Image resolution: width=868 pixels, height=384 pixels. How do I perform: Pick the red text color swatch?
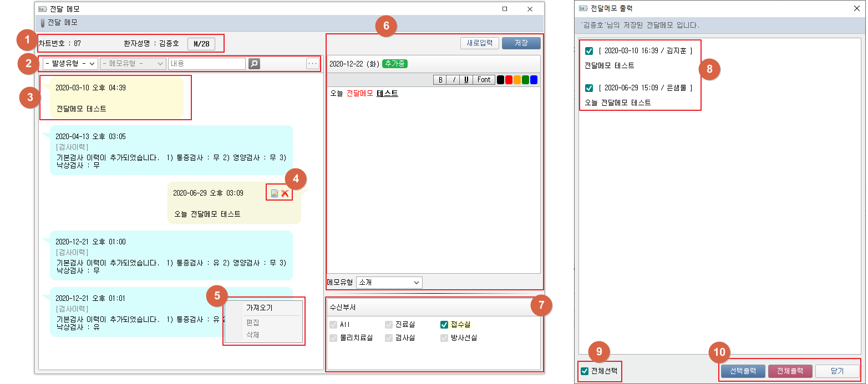[x=509, y=80]
